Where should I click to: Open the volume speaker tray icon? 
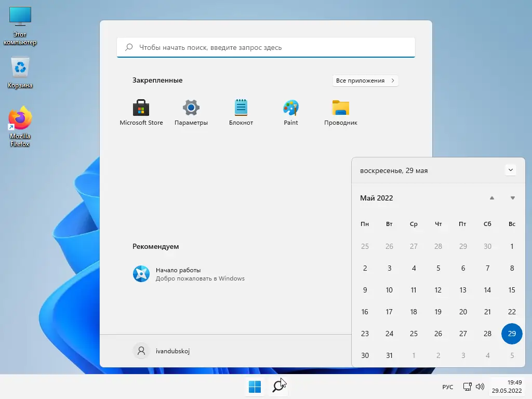[480, 387]
